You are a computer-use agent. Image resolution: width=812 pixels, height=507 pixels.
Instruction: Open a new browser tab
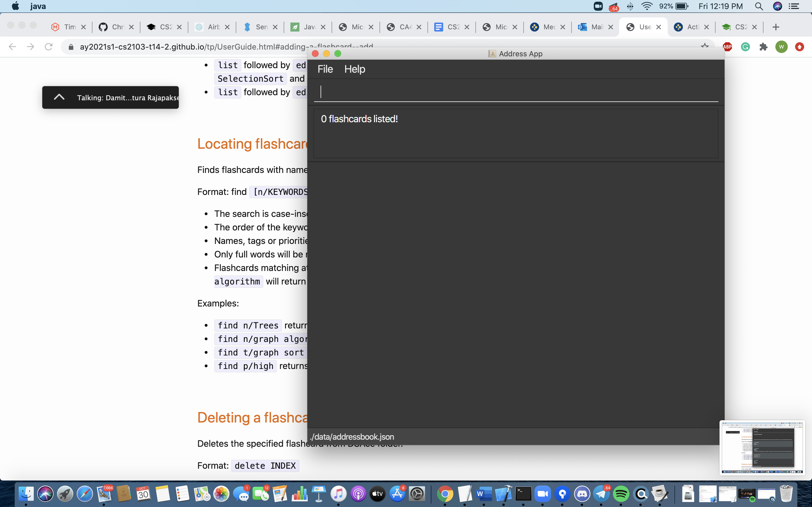click(x=775, y=27)
